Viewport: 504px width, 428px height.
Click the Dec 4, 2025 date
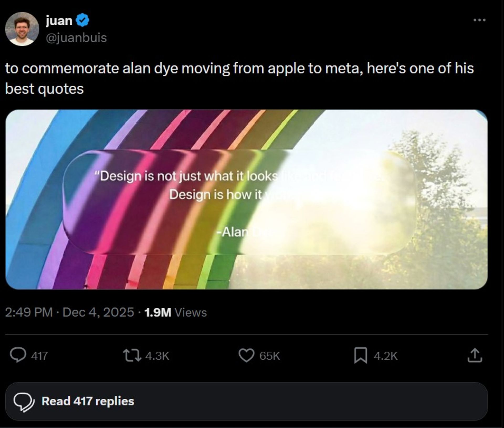tap(98, 312)
